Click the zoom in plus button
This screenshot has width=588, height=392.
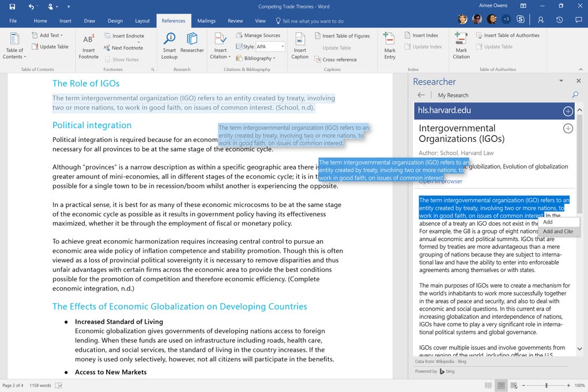coord(568,385)
